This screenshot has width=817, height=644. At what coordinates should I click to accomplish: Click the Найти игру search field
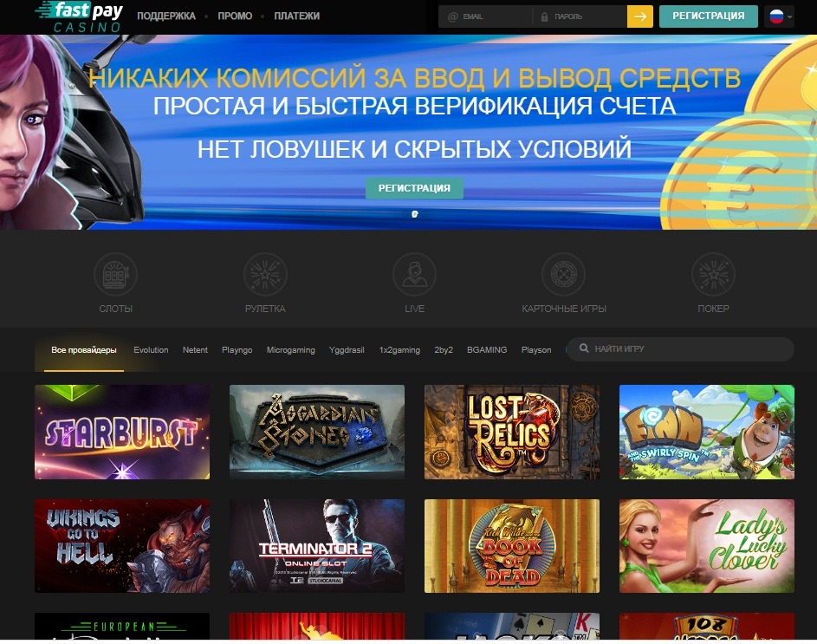pos(680,348)
